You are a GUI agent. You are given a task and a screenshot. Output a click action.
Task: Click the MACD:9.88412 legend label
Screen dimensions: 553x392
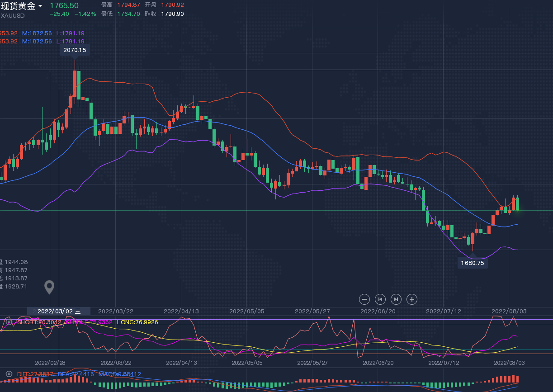119,374
